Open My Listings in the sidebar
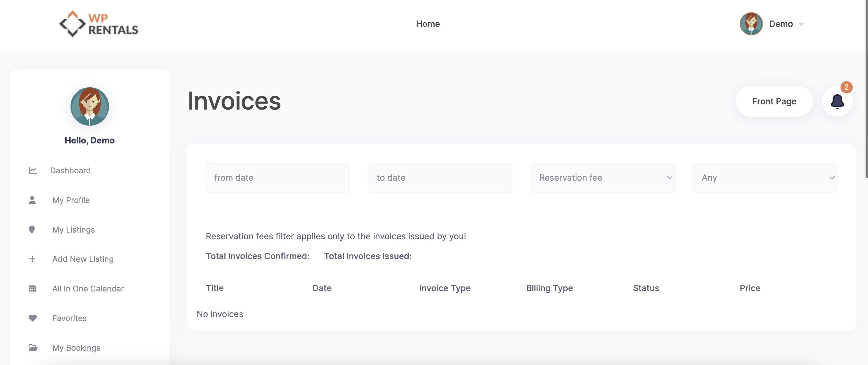Image resolution: width=868 pixels, height=365 pixels. pos(74,229)
